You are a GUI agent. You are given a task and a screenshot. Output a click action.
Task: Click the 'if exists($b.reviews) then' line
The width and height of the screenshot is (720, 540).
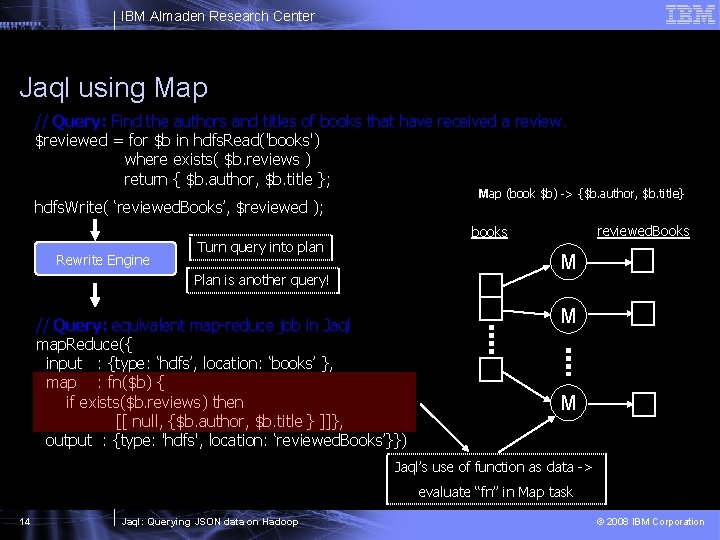point(155,402)
